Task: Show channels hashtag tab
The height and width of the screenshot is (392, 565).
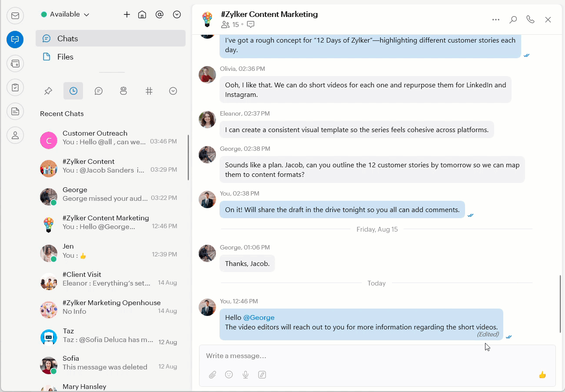Action: [149, 91]
